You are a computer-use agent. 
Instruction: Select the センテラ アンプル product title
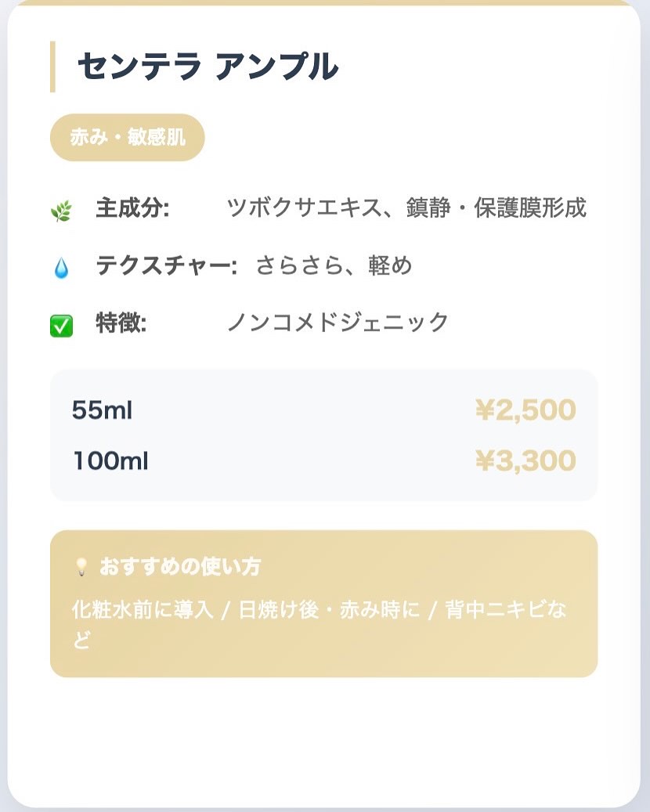(x=208, y=67)
